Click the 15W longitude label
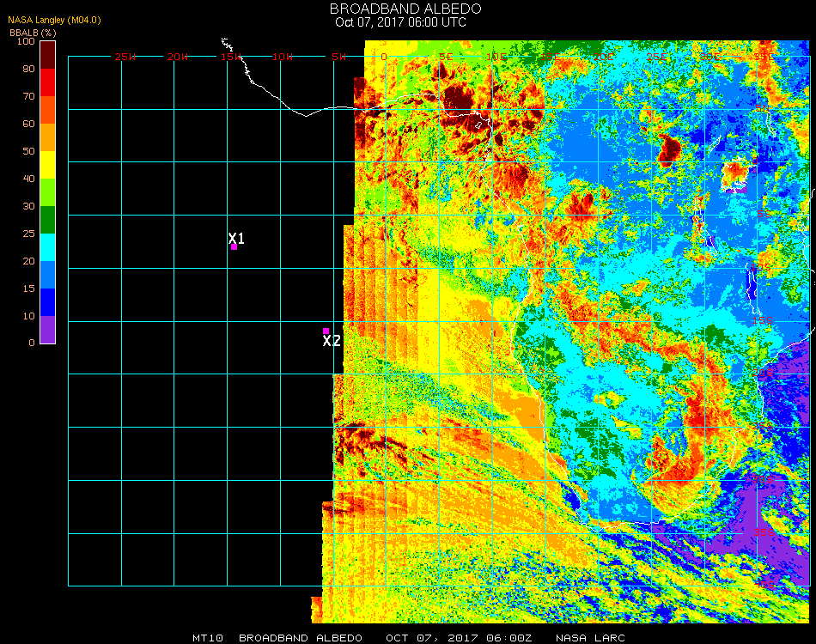Image resolution: width=816 pixels, height=644 pixels. [231, 57]
